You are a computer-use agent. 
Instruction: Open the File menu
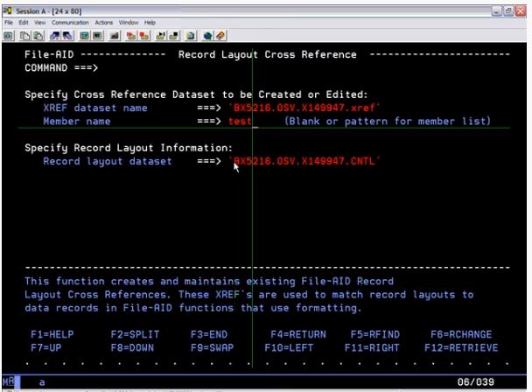tap(9, 23)
